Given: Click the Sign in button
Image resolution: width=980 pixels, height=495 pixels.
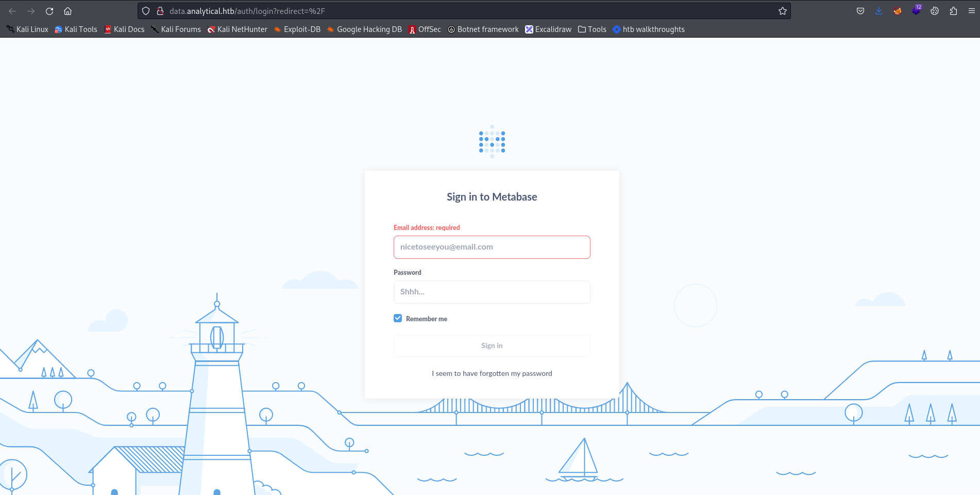Looking at the screenshot, I should pos(492,345).
